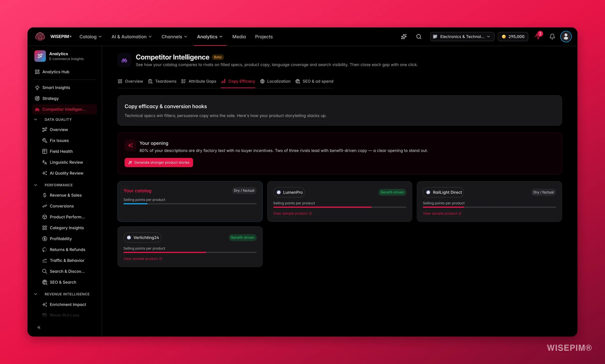605x364 pixels.
Task: Switch to the SEO & ad spend tab
Action: [314, 81]
